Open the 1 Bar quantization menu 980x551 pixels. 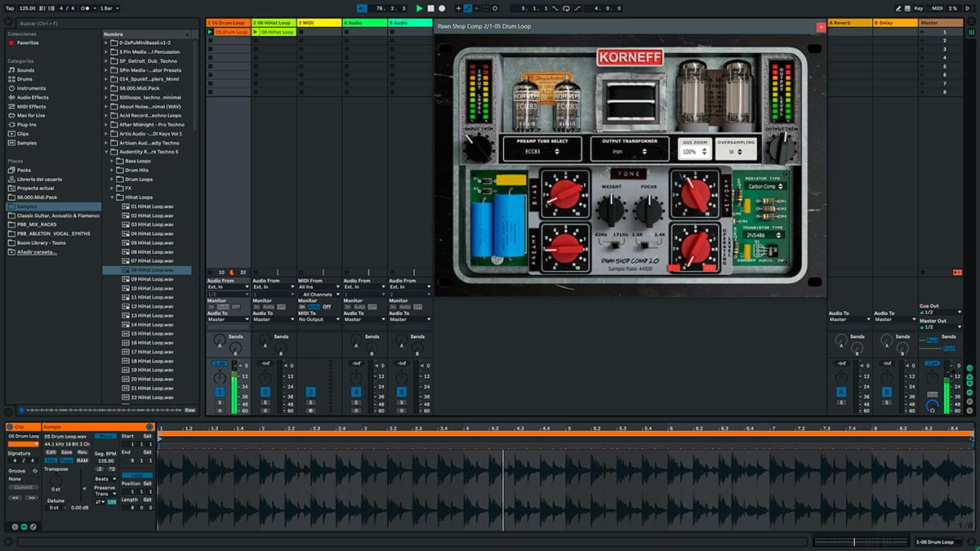coord(109,8)
